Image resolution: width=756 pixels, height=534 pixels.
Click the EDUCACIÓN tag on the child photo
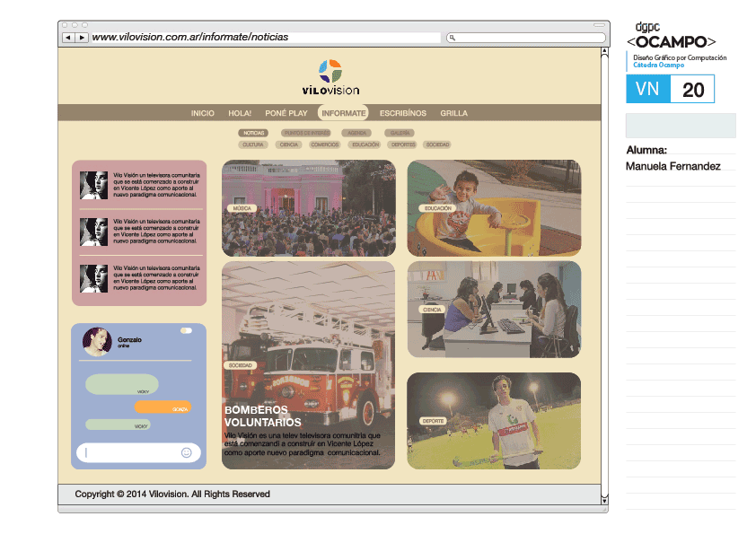(x=437, y=208)
